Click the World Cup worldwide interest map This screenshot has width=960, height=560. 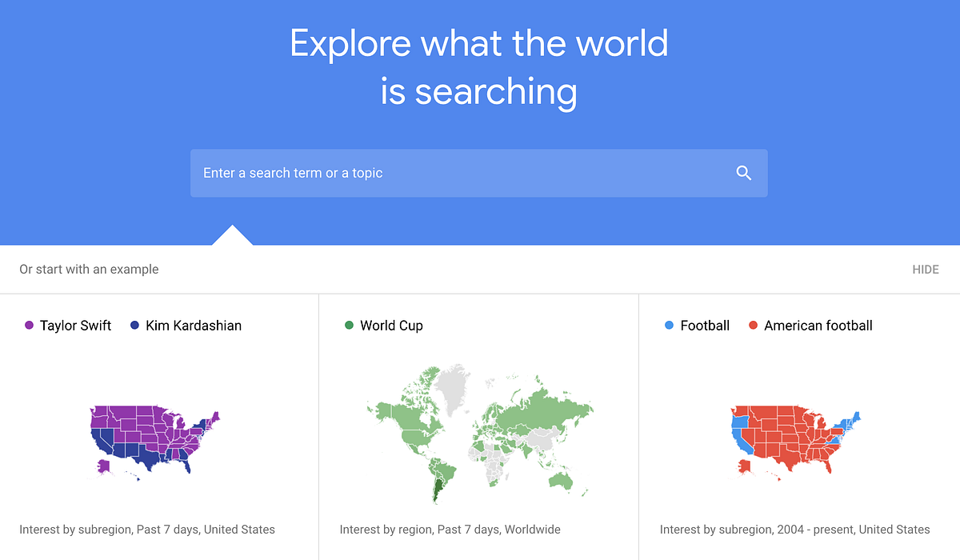tap(478, 432)
